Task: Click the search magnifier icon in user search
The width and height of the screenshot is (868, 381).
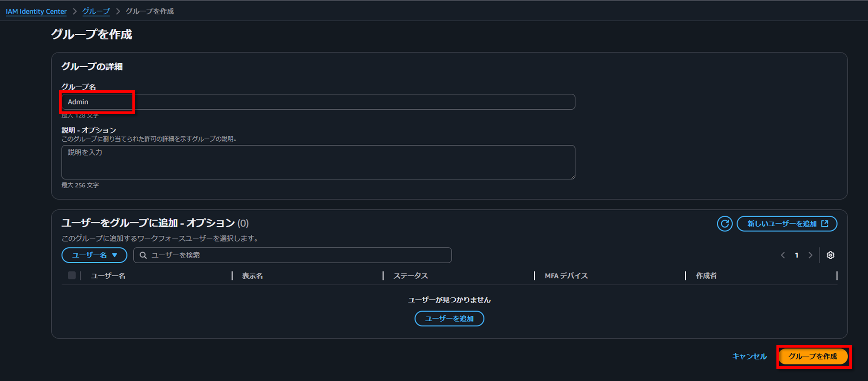Action: pos(143,255)
